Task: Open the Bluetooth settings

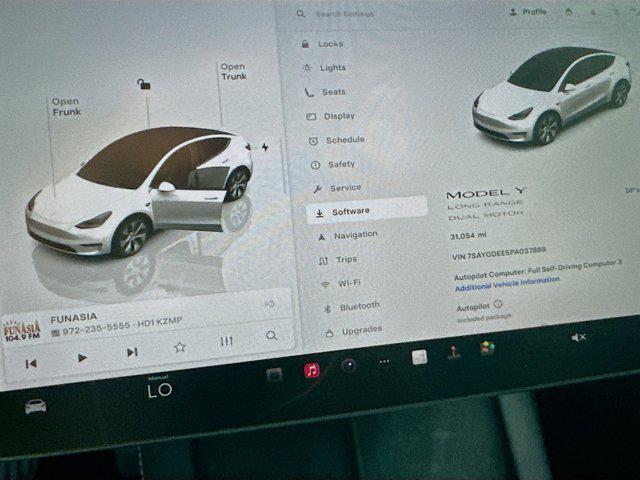Action: coord(351,307)
